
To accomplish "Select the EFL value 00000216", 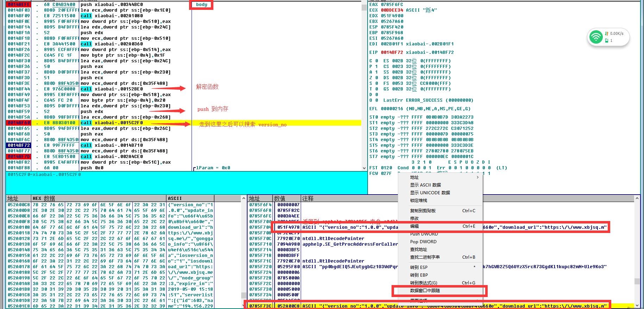I will point(392,109).
